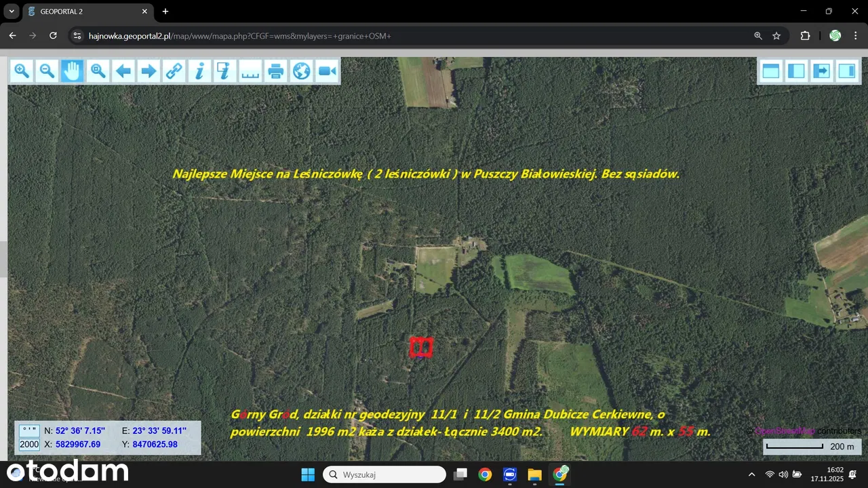
Task: Click the chain link map-link icon
Action: (x=174, y=70)
